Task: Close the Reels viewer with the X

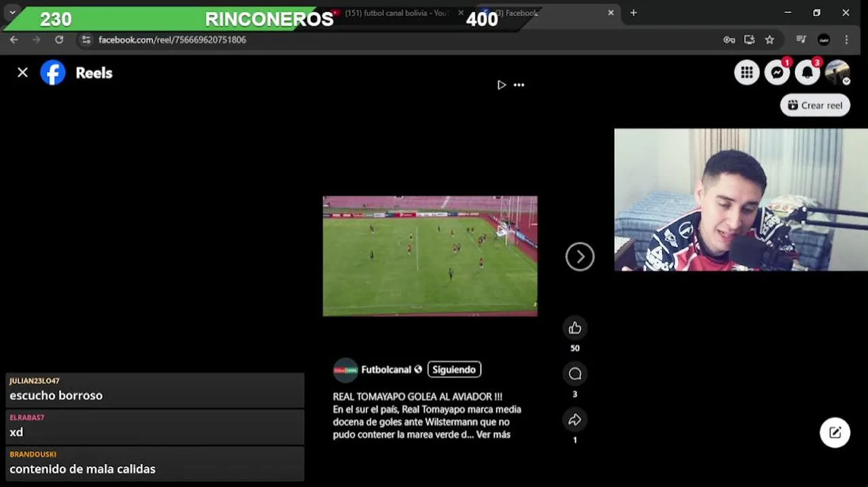Action: point(22,72)
